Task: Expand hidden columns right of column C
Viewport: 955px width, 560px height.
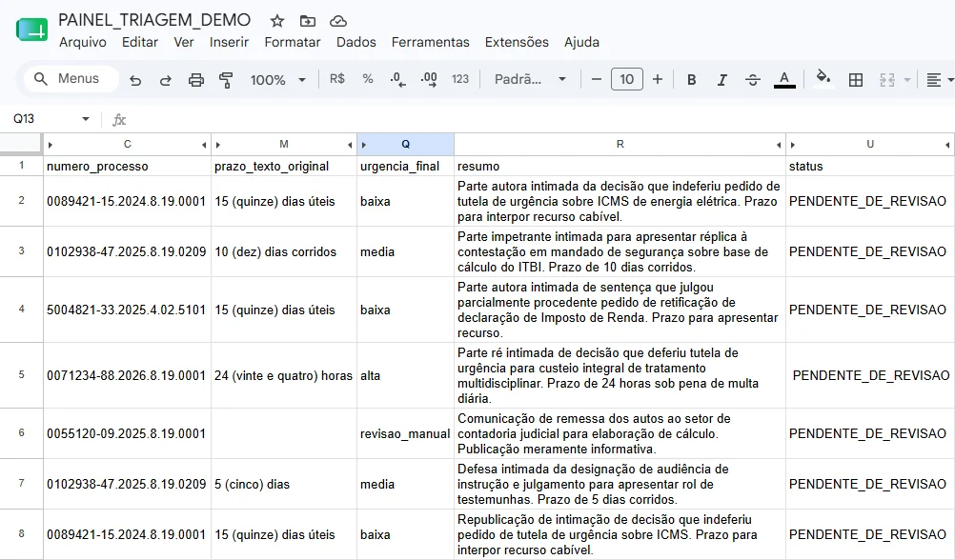Action: (x=204, y=145)
